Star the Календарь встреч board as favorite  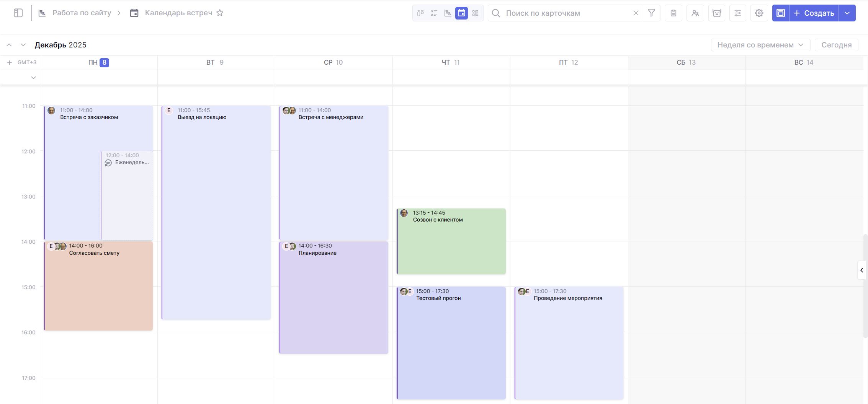tap(220, 13)
